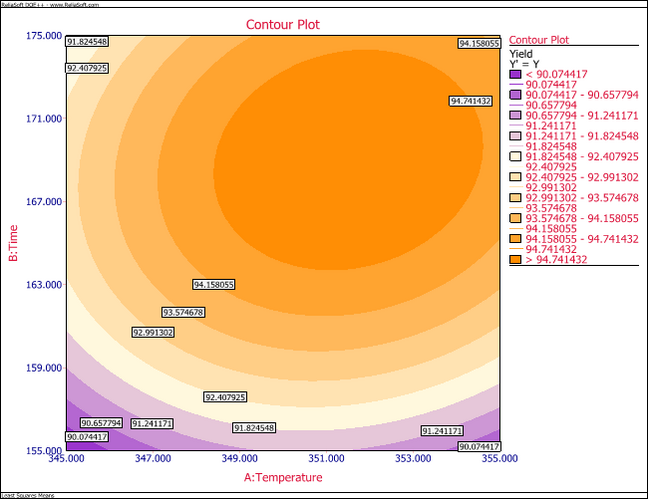This screenshot has width=648, height=499.
Task: Click the 351.000 x-axis tick label
Action: [326, 458]
